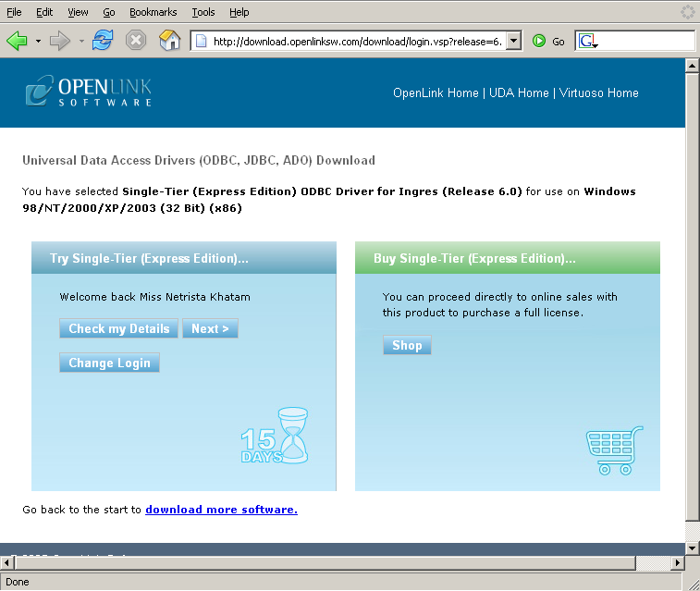Click the vertical scrollbar down arrow

click(692, 548)
